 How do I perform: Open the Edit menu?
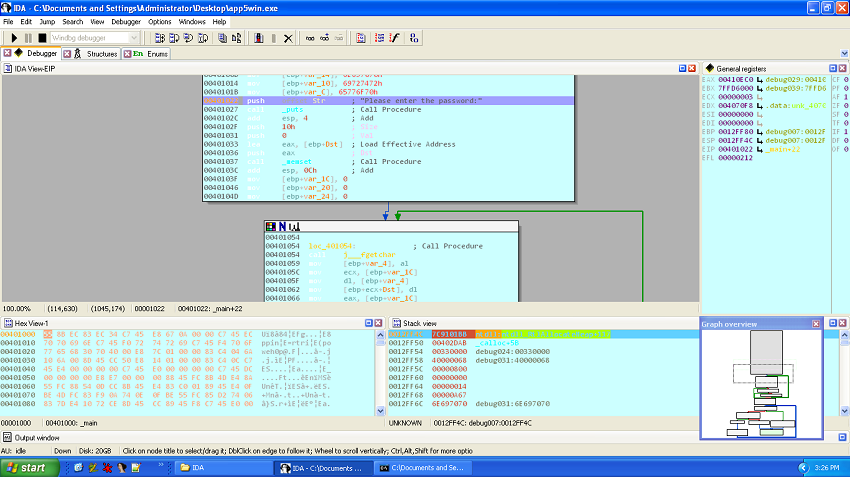pos(26,22)
